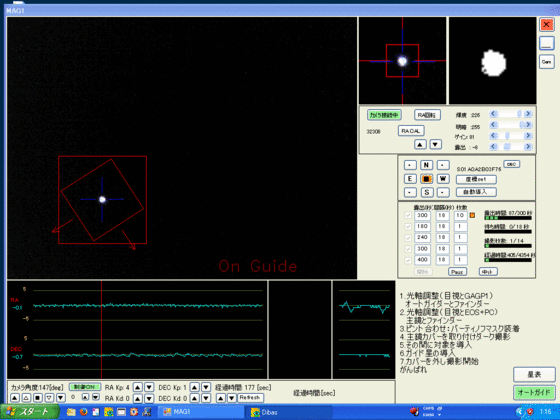560x420 pixels.
Task: Click the count field containing 10
Action: (460, 215)
